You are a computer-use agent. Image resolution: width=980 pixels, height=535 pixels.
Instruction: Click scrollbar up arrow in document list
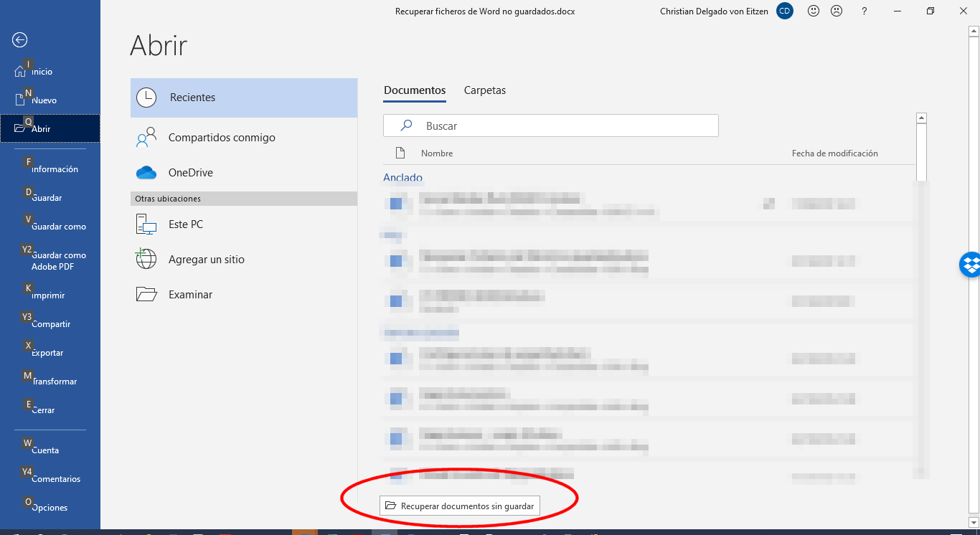click(922, 118)
